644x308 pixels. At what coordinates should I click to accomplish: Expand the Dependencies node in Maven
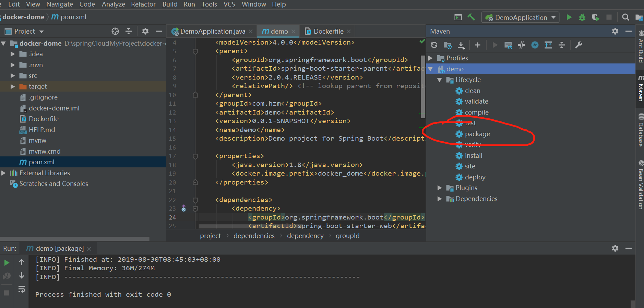point(440,199)
